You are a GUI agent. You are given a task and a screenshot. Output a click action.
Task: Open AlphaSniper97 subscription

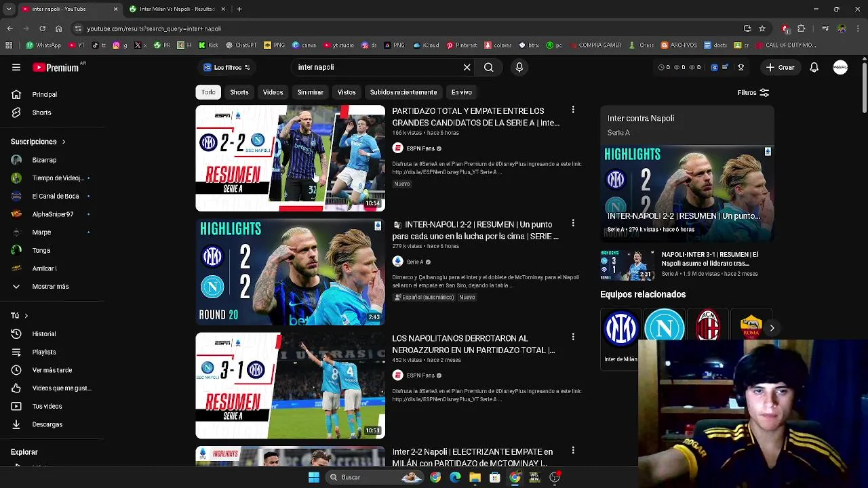(x=52, y=214)
